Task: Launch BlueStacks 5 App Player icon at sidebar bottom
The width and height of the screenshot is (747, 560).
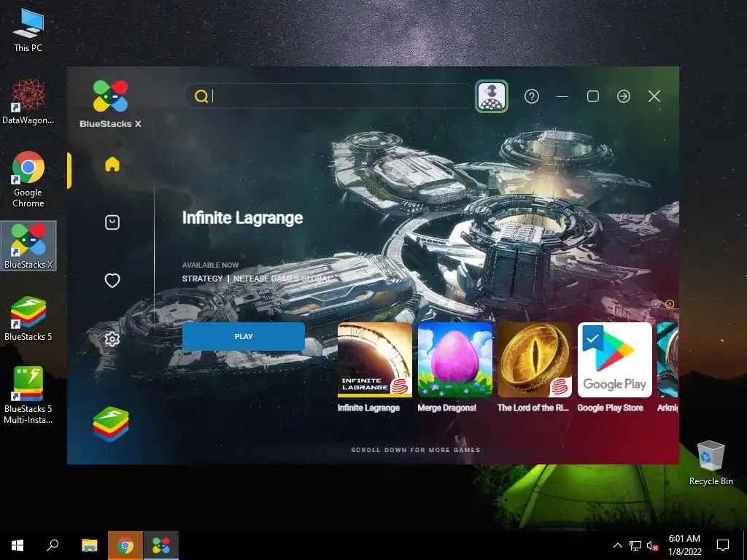Action: [x=111, y=424]
